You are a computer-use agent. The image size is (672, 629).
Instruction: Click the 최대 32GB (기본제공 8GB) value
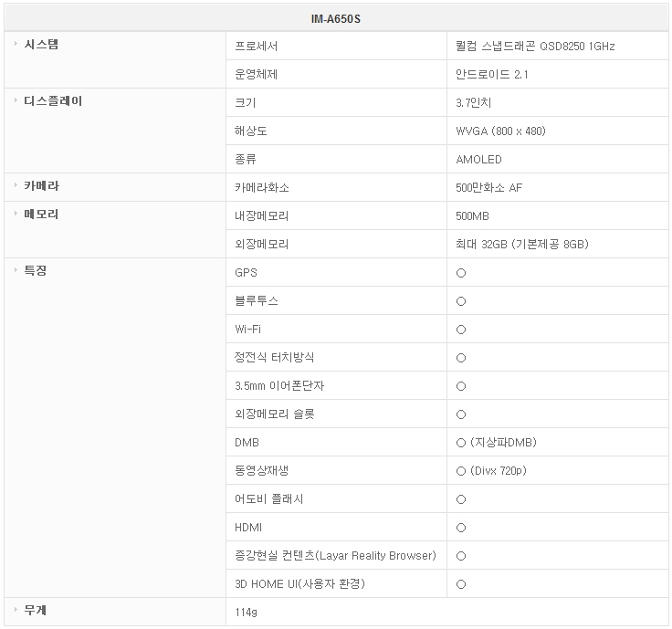click(522, 244)
